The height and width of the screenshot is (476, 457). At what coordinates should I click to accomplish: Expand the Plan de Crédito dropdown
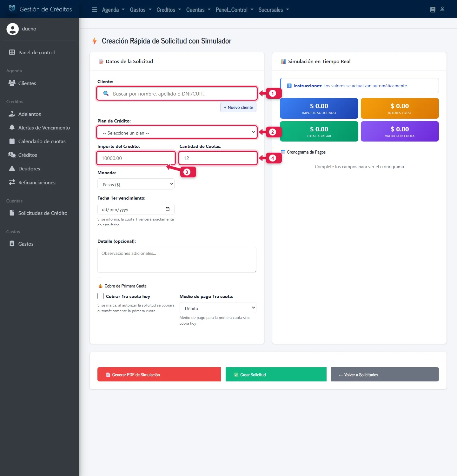(x=177, y=132)
